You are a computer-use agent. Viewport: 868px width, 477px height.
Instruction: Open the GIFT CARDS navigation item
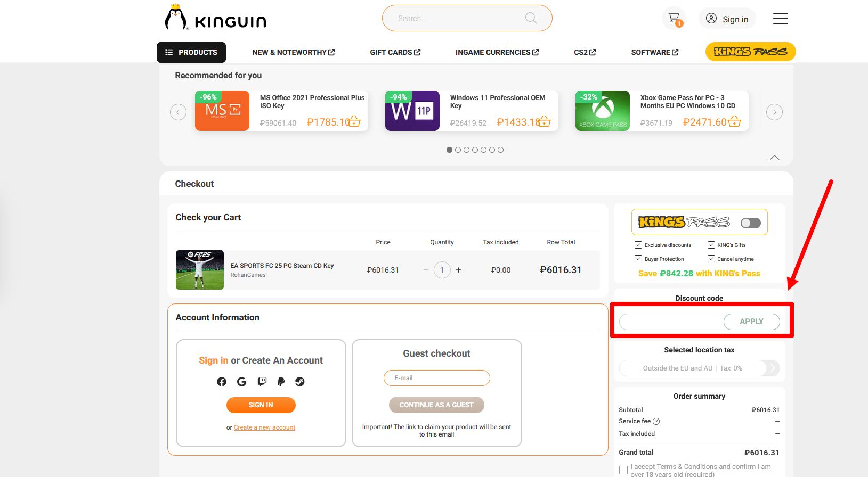395,52
